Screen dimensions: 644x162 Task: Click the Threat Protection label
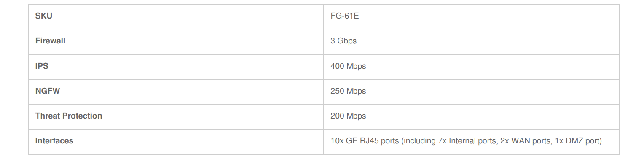pyautogui.click(x=69, y=116)
